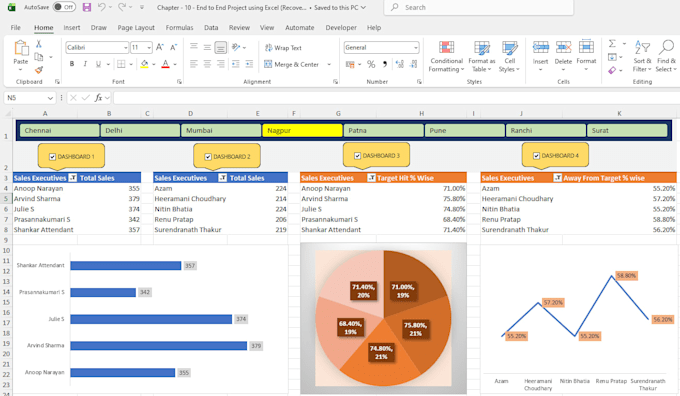Click the Comma Style icon
This screenshot has width=680, height=396.
click(385, 64)
